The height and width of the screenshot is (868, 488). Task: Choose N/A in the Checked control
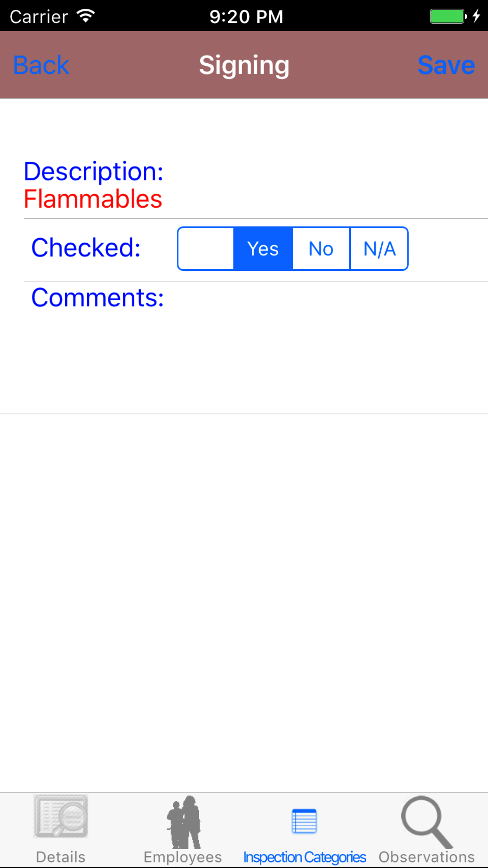(x=379, y=249)
